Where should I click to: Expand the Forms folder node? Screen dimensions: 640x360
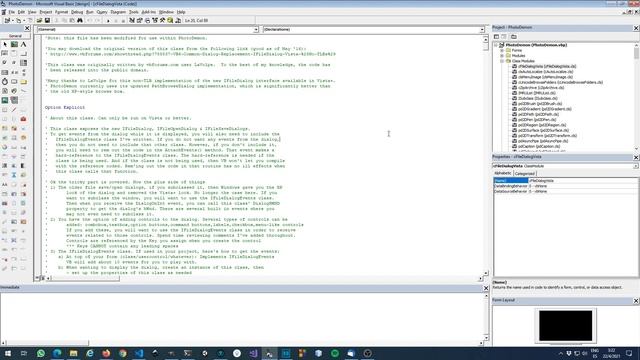[x=502, y=50]
